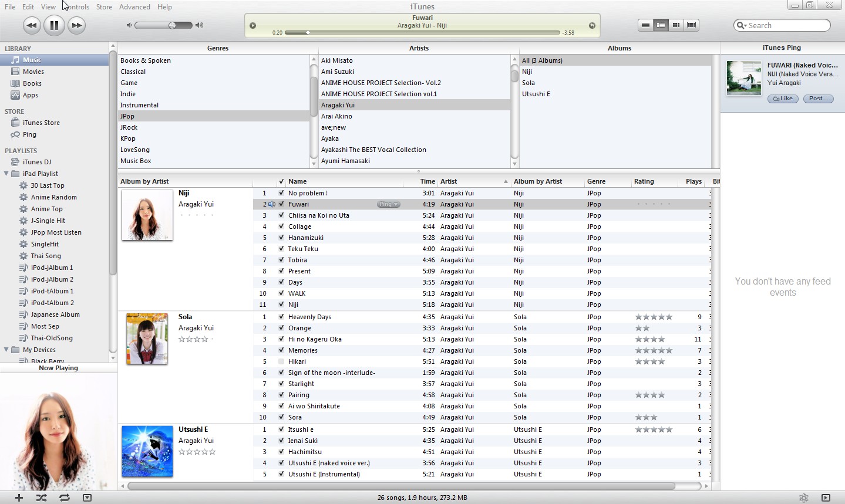Click the horizontal scrollbar of the song list
The width and height of the screenshot is (845, 504).
point(401,486)
